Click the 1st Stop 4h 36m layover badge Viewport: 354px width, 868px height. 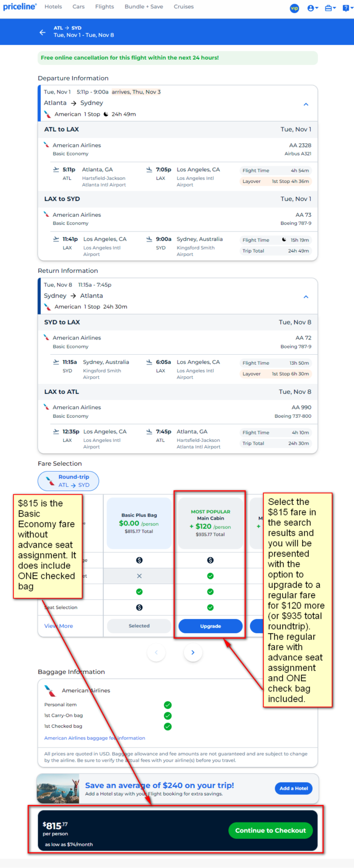coord(276,181)
